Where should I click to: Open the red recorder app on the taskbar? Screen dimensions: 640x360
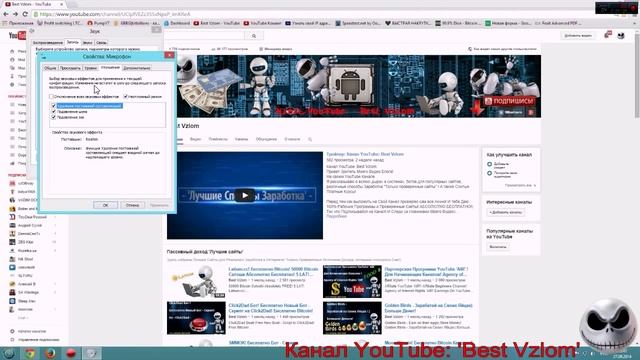(71, 353)
